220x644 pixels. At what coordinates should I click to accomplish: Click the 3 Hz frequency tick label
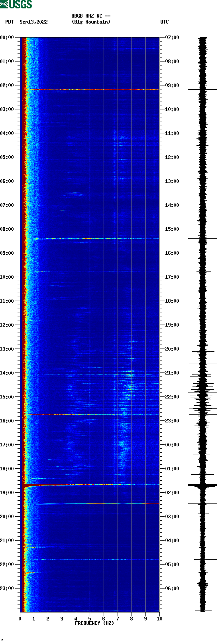(x=62, y=619)
